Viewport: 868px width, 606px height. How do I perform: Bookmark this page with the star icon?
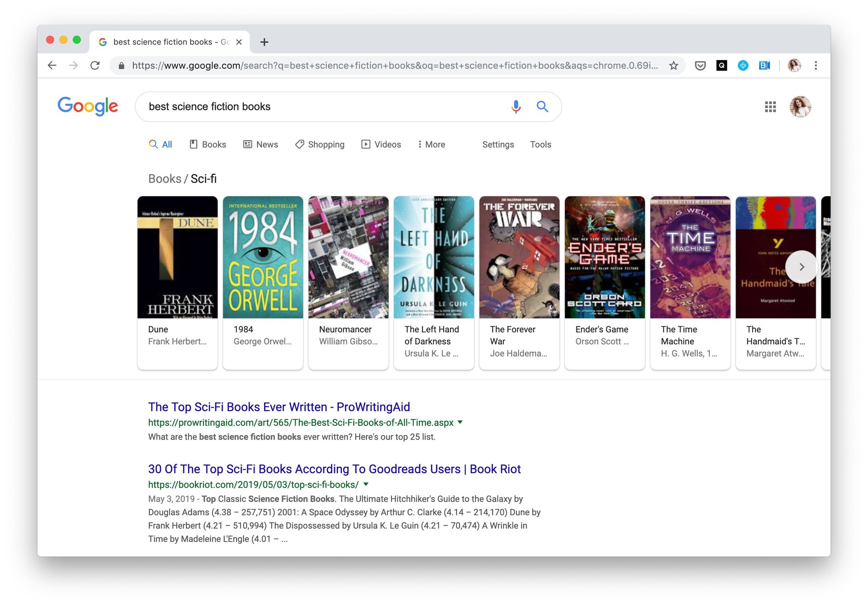(674, 66)
